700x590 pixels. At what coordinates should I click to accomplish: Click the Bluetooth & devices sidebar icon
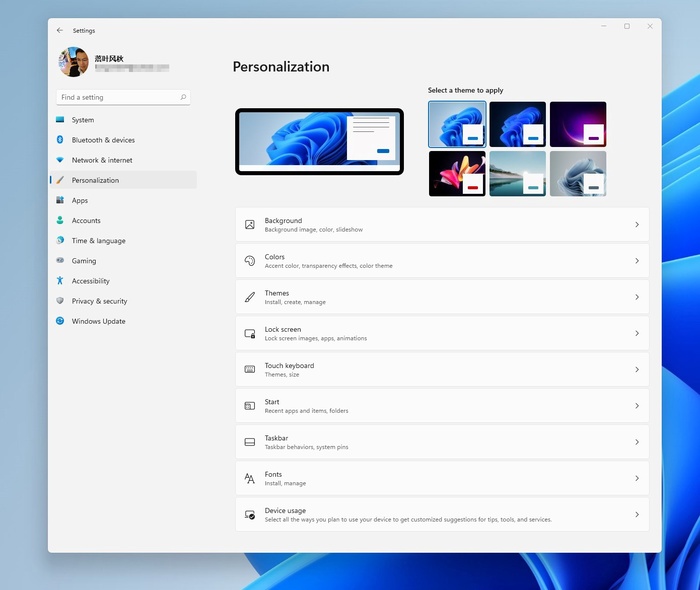pyautogui.click(x=60, y=140)
